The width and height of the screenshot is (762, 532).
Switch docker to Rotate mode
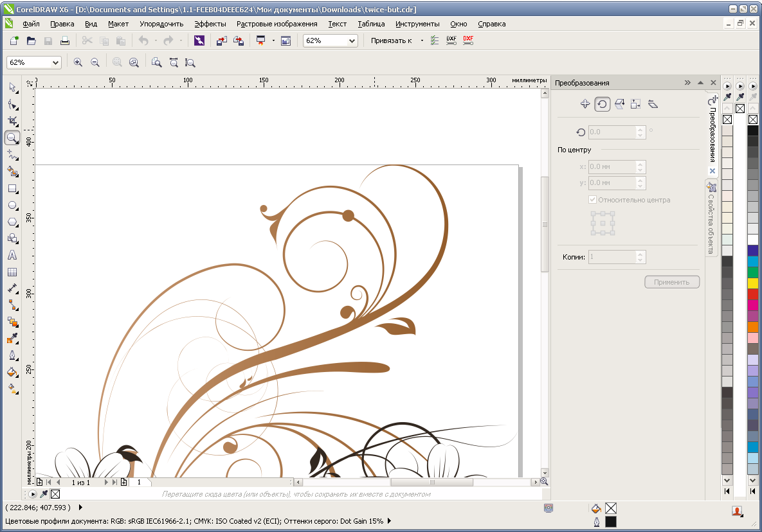point(602,104)
